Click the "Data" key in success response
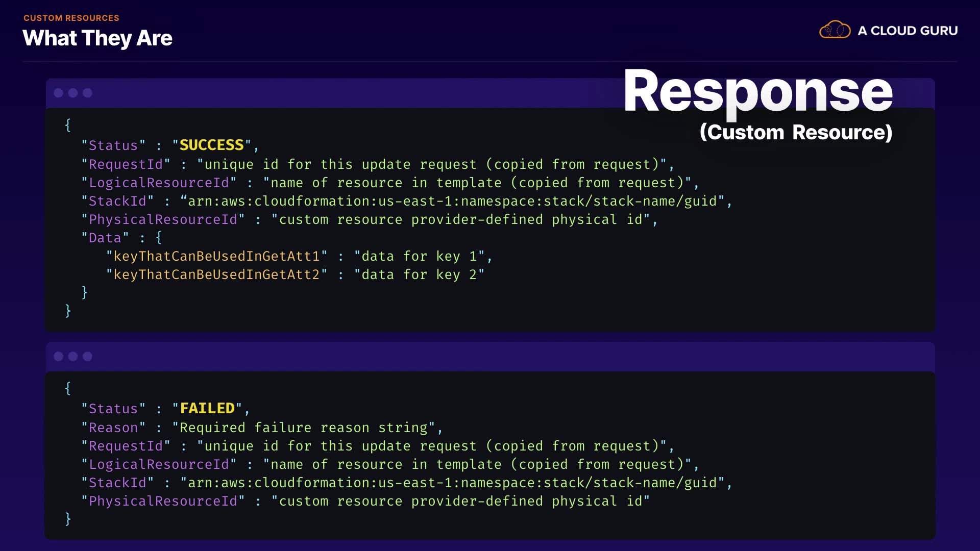Viewport: 980px width, 551px height. click(105, 238)
